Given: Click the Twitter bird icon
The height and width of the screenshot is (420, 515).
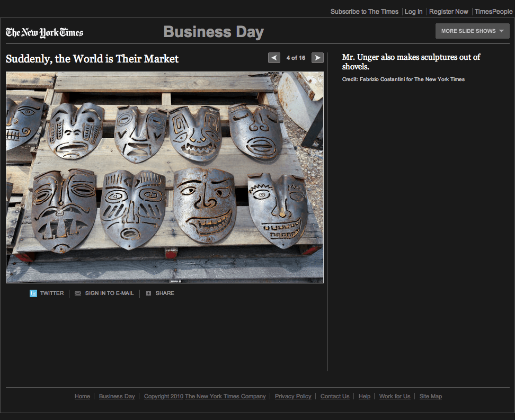Looking at the screenshot, I should coord(33,293).
